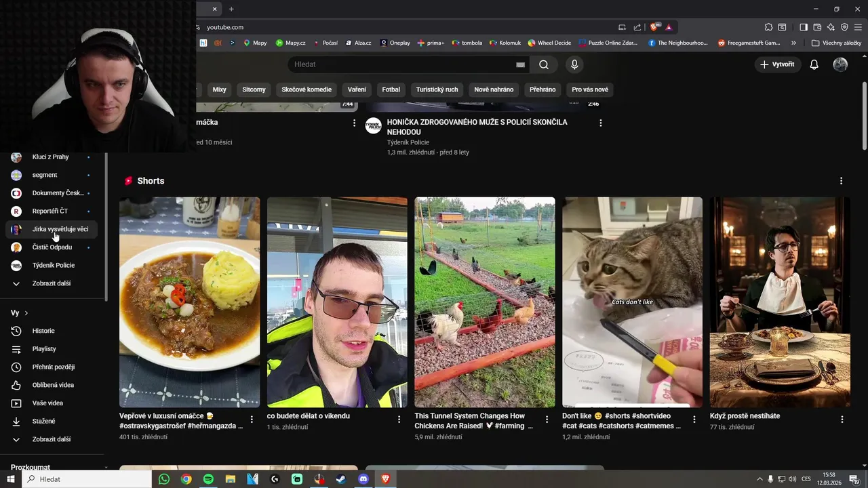Select the Mixy filter chip

tap(219, 89)
